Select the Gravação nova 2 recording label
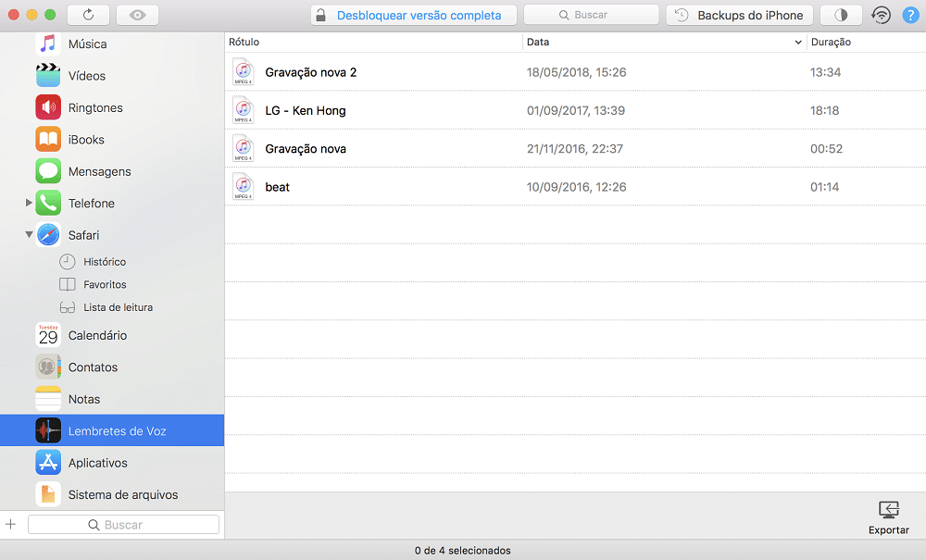Viewport: 926px width, 560px height. click(310, 72)
